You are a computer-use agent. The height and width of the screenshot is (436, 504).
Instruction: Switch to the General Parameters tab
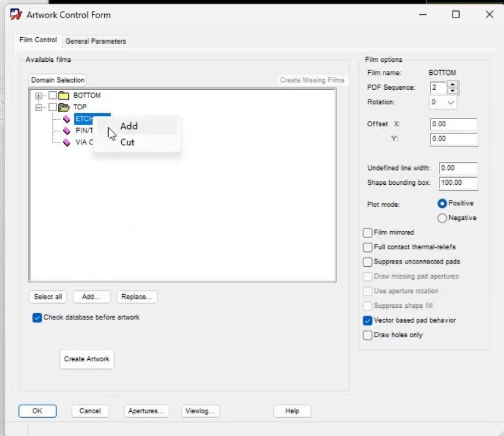click(96, 41)
